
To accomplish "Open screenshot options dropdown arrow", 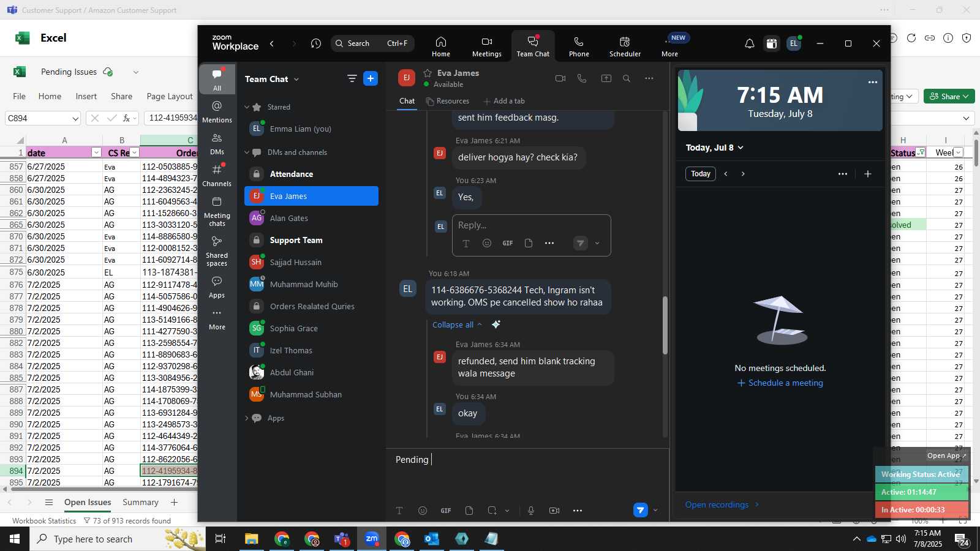I will point(507,511).
